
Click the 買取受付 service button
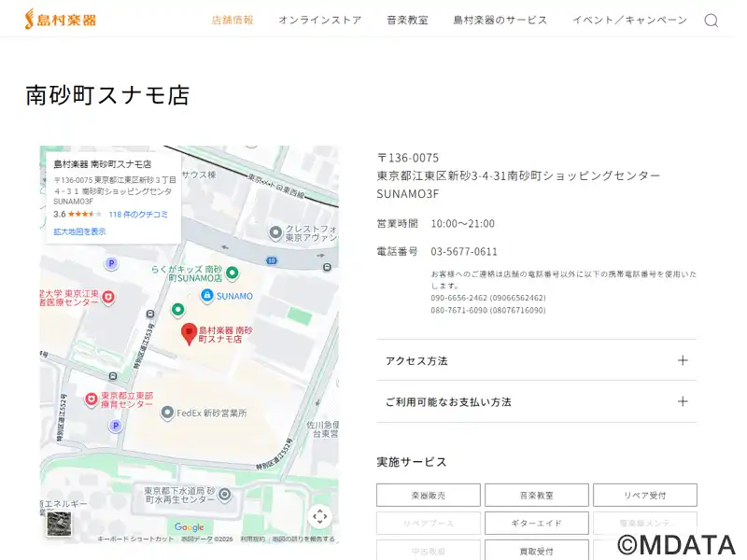coord(536,551)
